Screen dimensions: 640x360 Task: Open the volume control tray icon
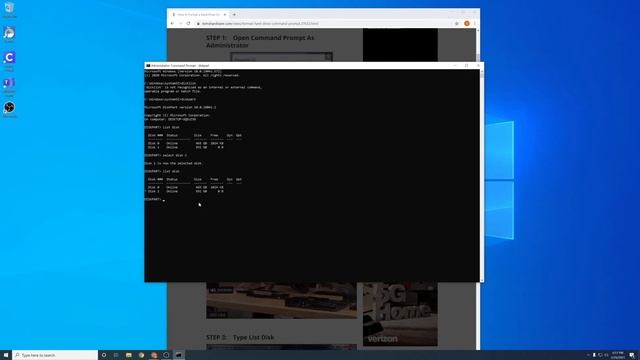(x=606, y=355)
